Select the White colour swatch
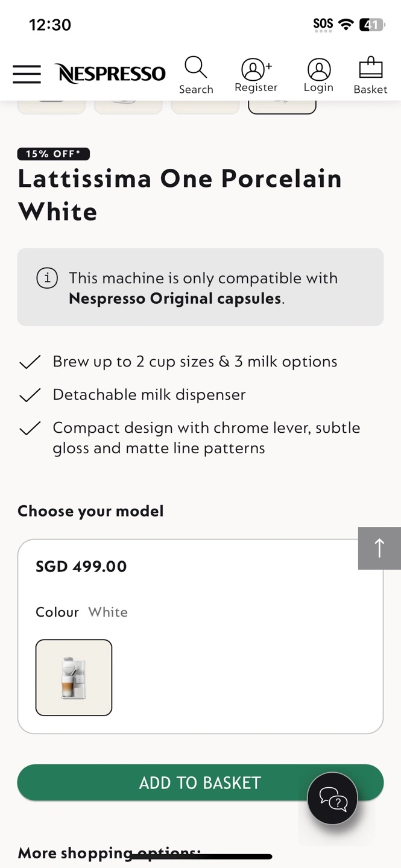Viewport: 401px width, 868px height. [x=74, y=678]
